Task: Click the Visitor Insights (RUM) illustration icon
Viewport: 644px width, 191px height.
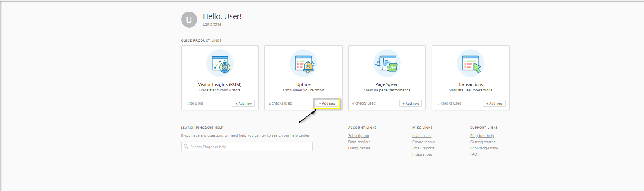Action: pyautogui.click(x=220, y=63)
